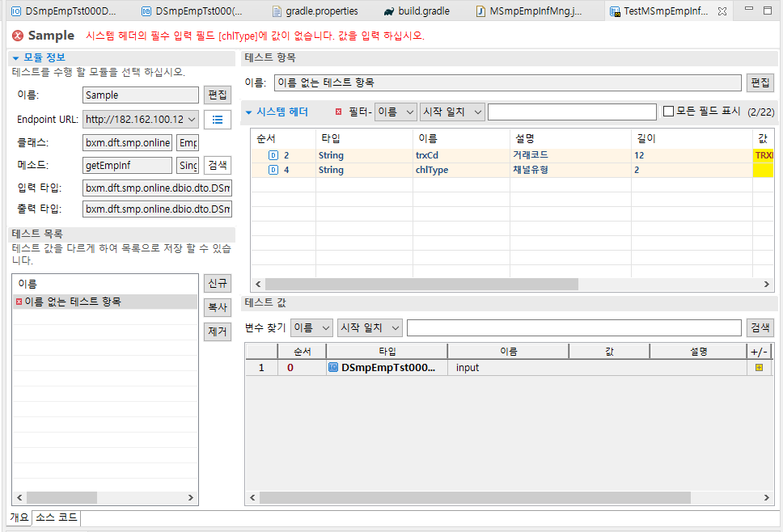Click the 검색 button next to 메소드

click(217, 165)
